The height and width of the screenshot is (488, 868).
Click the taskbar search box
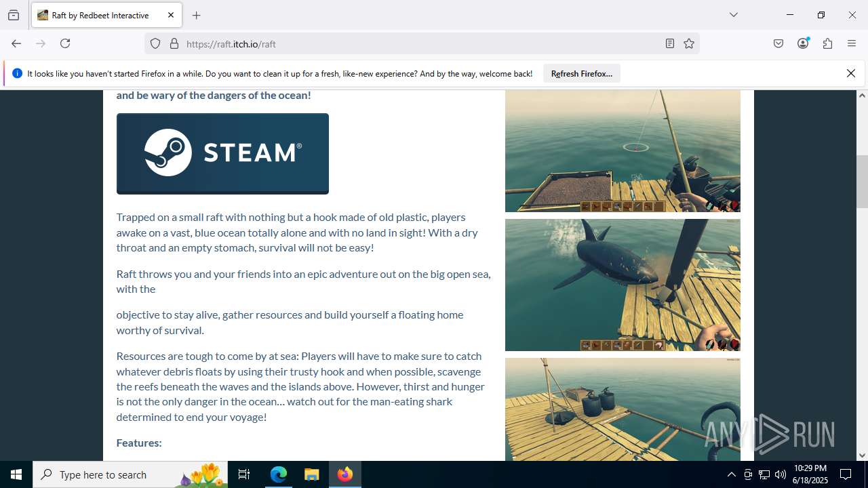pyautogui.click(x=130, y=474)
